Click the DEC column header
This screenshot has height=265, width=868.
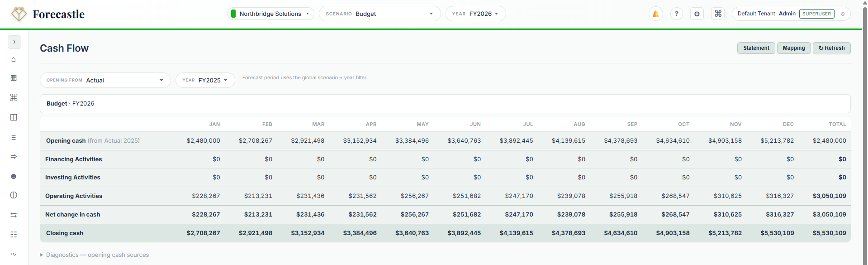[x=788, y=124]
